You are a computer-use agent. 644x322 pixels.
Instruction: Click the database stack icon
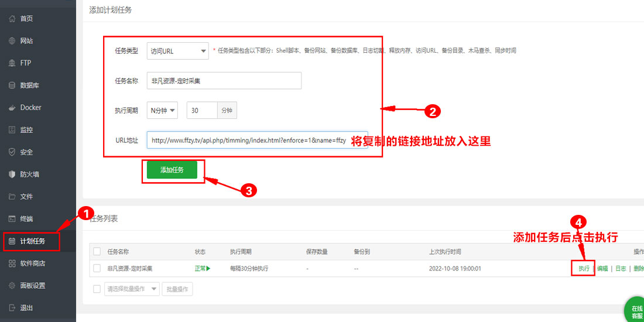(x=12, y=85)
